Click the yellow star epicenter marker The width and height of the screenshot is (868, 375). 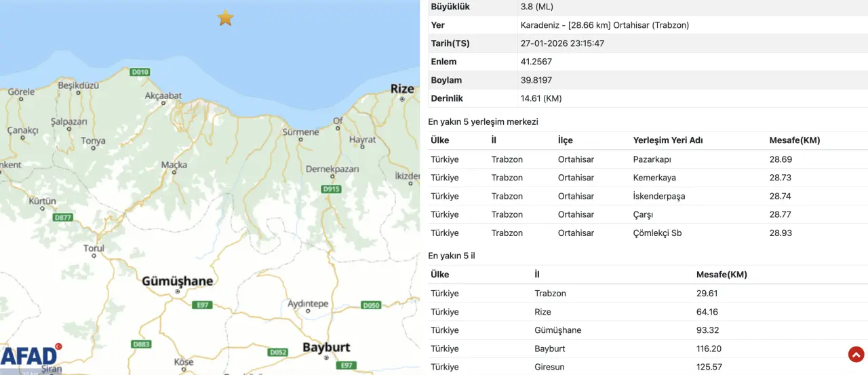225,18
